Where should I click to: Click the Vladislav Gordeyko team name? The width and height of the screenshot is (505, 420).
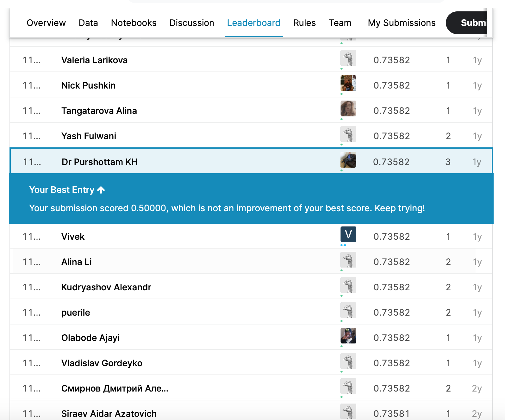(102, 363)
